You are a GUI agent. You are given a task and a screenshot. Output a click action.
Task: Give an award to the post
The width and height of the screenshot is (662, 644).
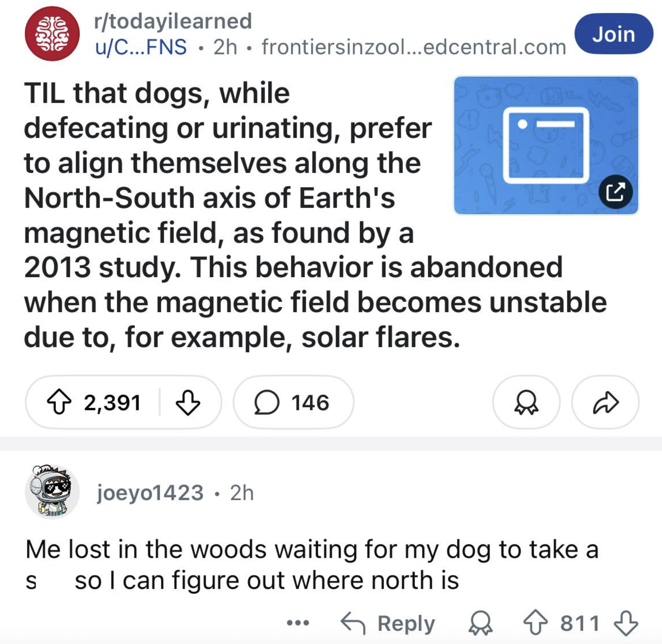[x=526, y=402]
